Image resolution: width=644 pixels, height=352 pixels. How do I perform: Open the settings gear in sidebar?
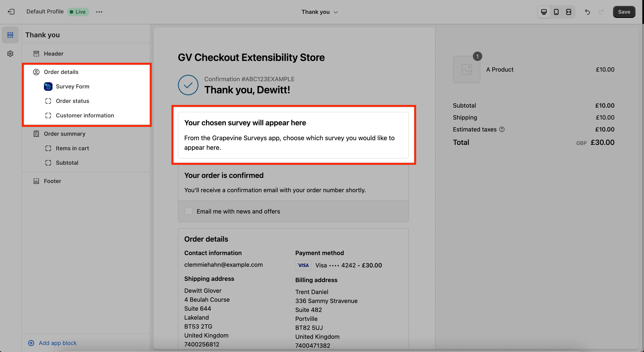(x=10, y=53)
